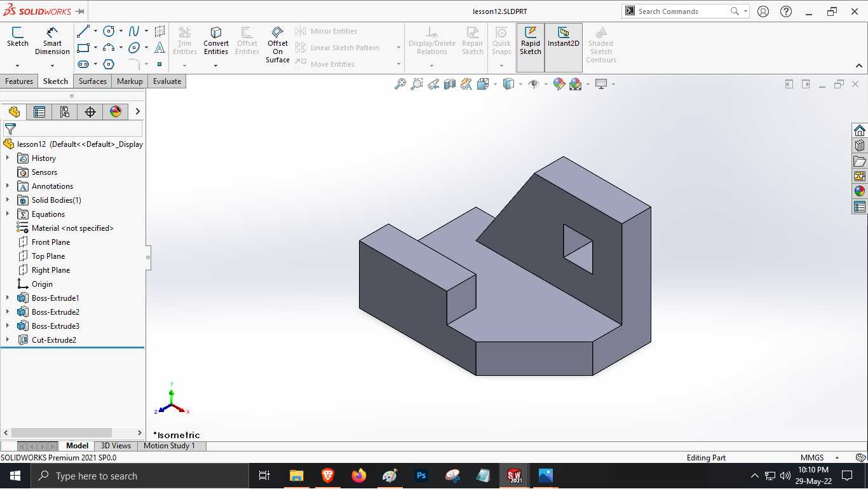
Task: Open the Help question mark menu
Action: click(786, 11)
